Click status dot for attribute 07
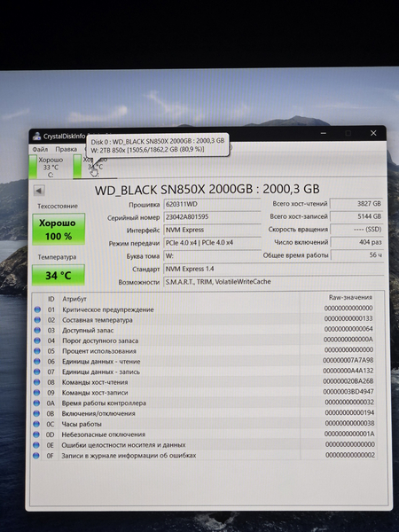 37,372
